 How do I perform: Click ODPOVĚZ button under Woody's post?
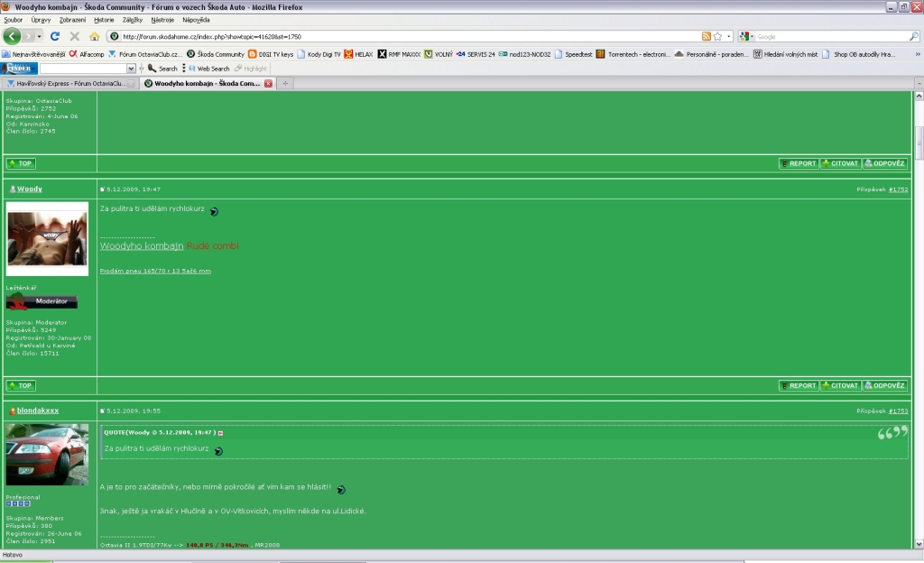pyautogui.click(x=883, y=385)
